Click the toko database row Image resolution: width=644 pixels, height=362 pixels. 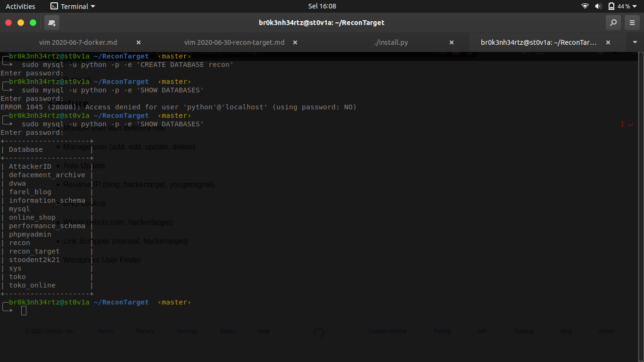click(x=47, y=277)
